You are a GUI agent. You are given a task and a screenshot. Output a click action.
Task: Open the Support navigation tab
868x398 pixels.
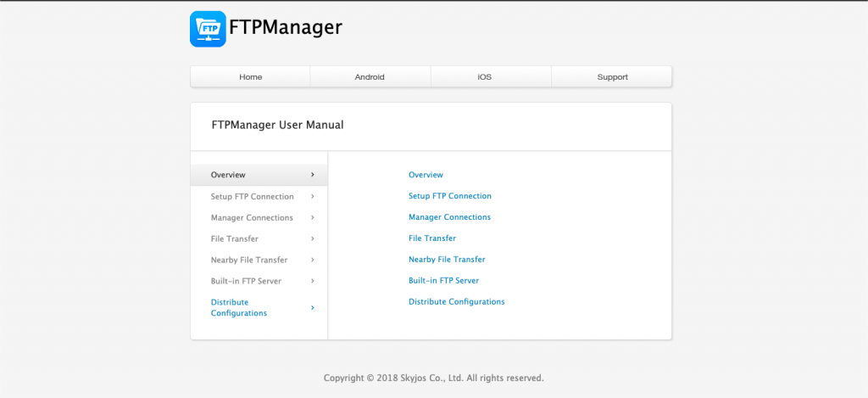tap(612, 77)
